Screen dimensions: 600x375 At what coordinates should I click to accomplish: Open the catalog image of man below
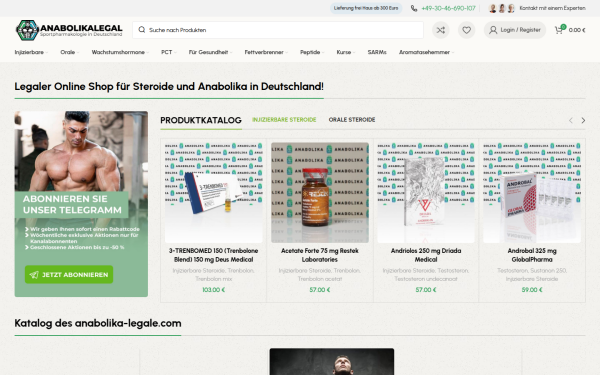[332, 362]
